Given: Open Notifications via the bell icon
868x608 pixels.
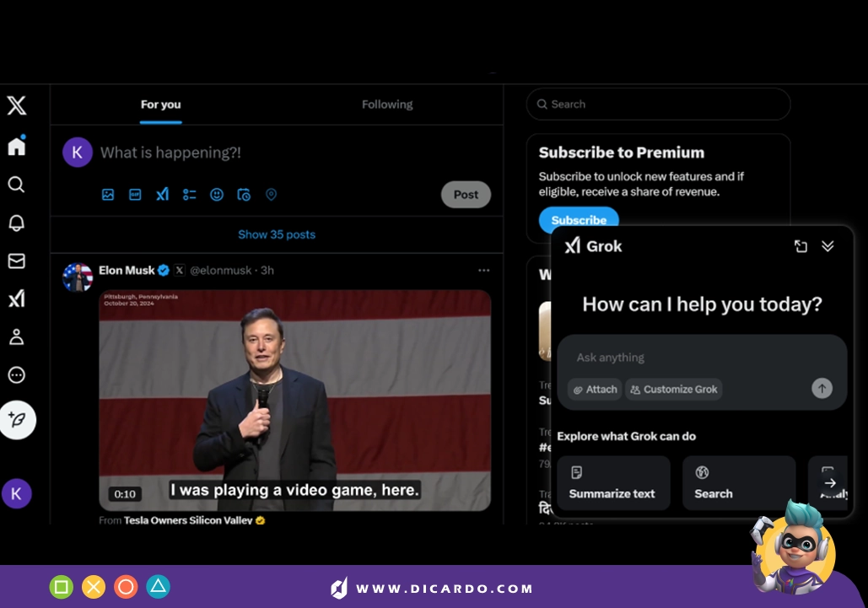Looking at the screenshot, I should coord(17,223).
